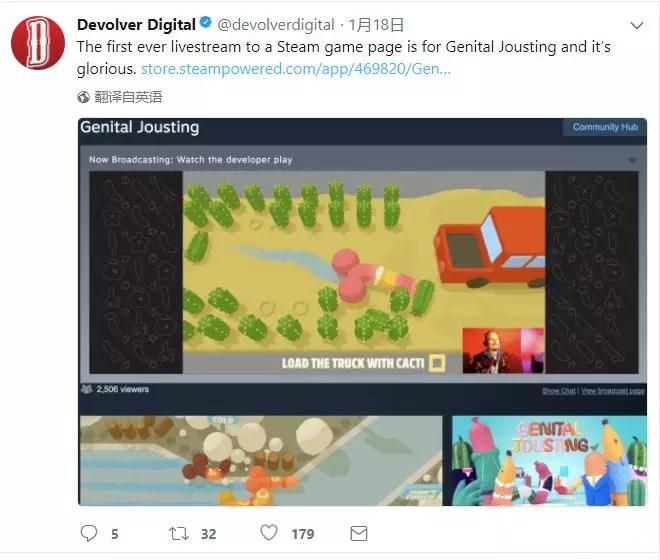Image resolution: width=660 pixels, height=560 pixels.
Task: Like the tweet with heart icon
Action: [x=269, y=533]
